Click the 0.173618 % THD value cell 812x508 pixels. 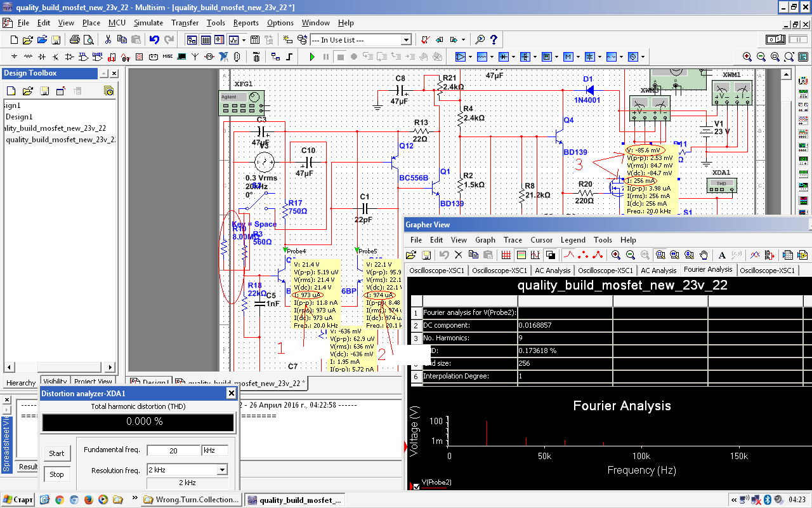[564, 351]
